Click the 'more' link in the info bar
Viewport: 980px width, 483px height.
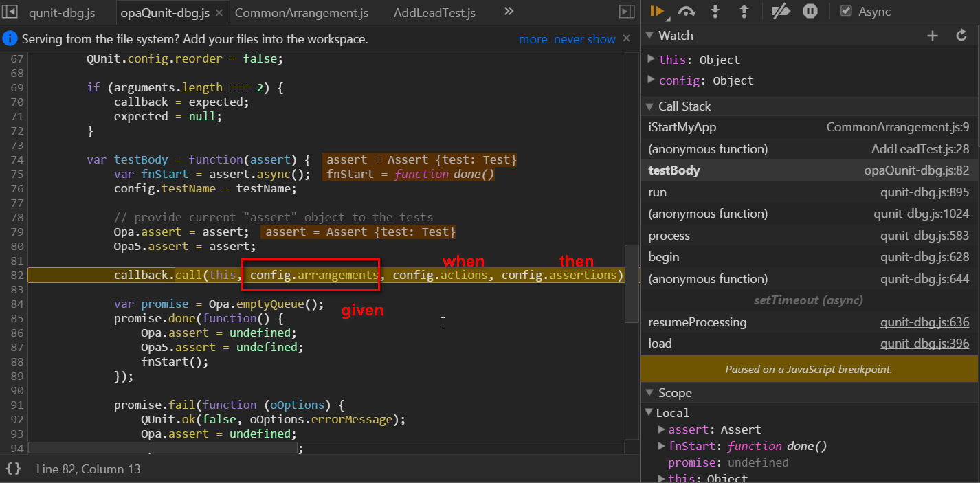pyautogui.click(x=533, y=39)
